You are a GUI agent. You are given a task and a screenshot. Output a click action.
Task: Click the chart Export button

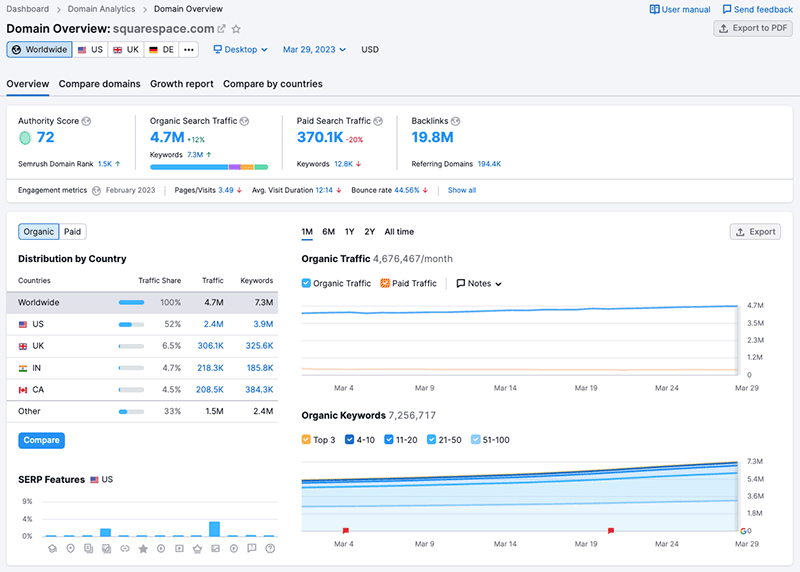point(755,232)
